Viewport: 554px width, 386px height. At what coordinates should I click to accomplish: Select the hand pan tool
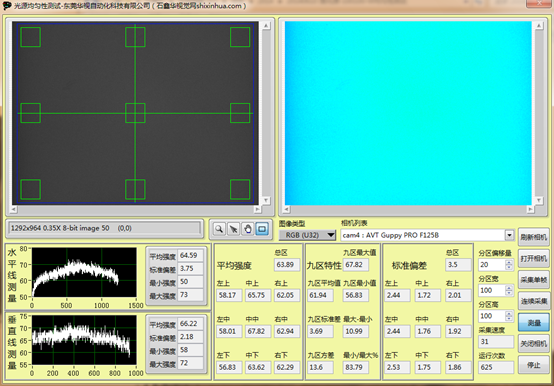[248, 229]
